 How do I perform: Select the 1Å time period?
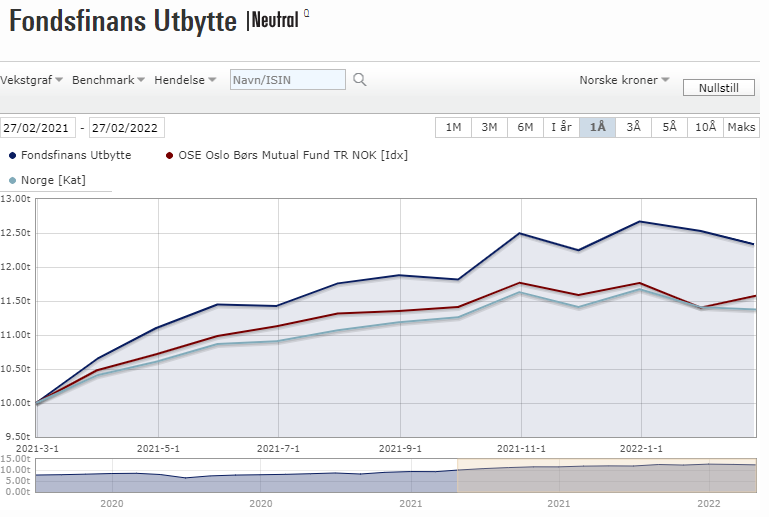597,128
